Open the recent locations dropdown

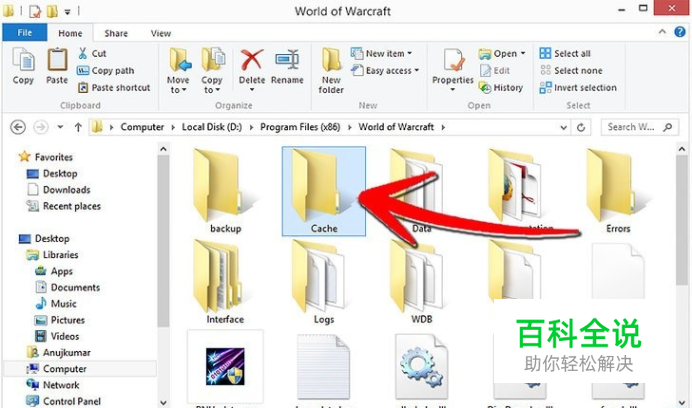(60, 127)
